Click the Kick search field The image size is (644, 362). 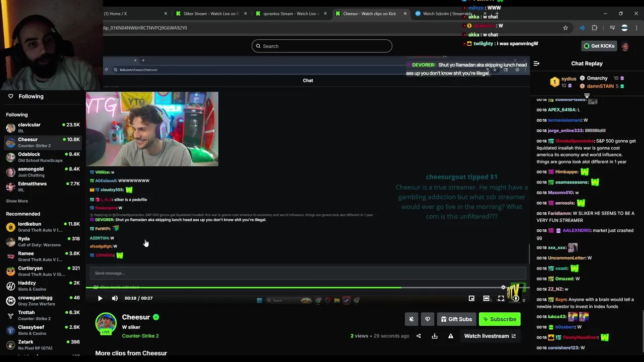322,46
